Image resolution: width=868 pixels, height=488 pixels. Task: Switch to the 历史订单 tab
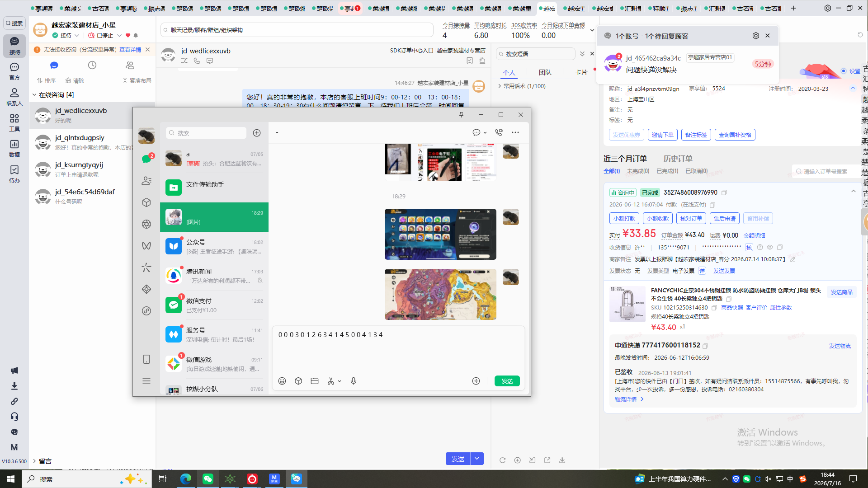[x=678, y=159]
